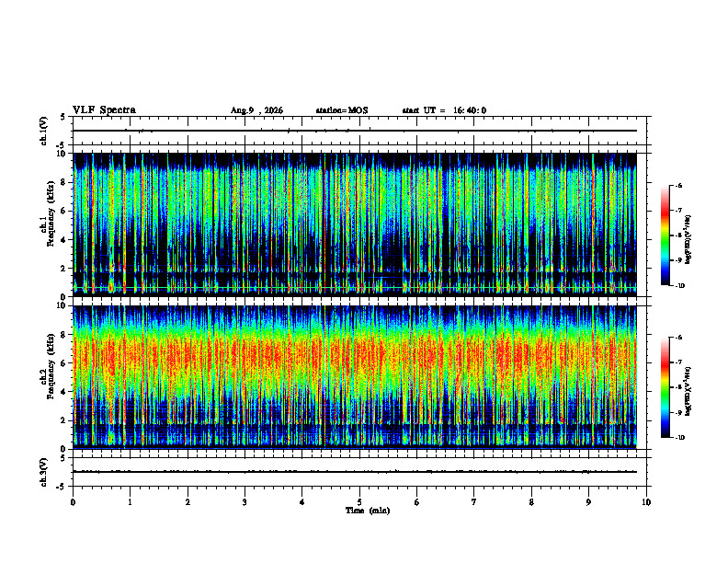Click the time axis tick label "9"

pos(588,502)
